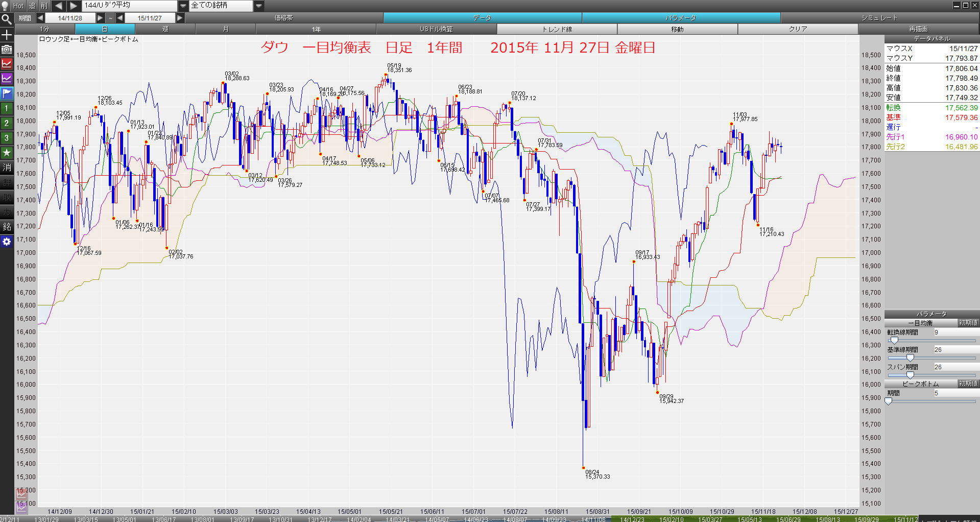The image size is (980, 522).
Task: Select the 週 weekly timeframe tab
Action: (x=165, y=29)
